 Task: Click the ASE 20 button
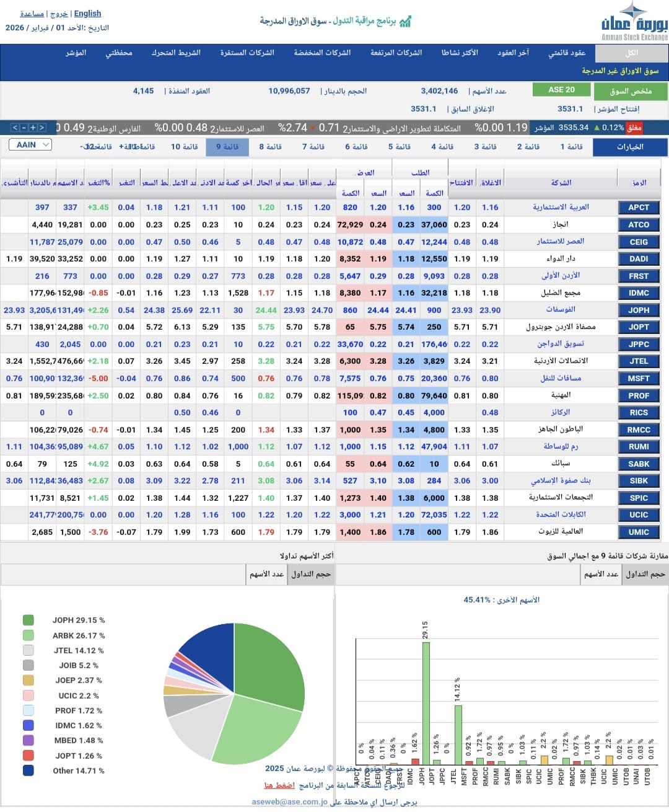(x=561, y=90)
